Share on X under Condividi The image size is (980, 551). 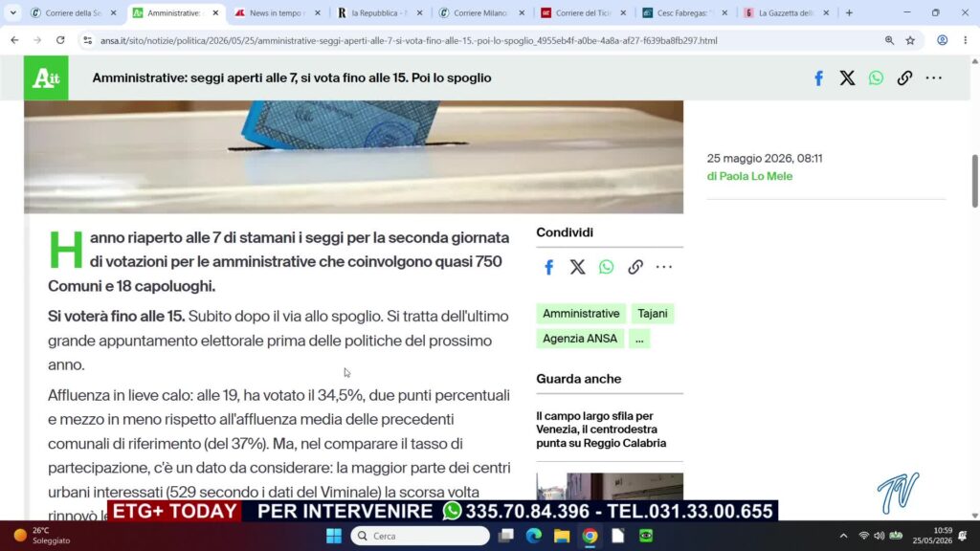coord(577,268)
